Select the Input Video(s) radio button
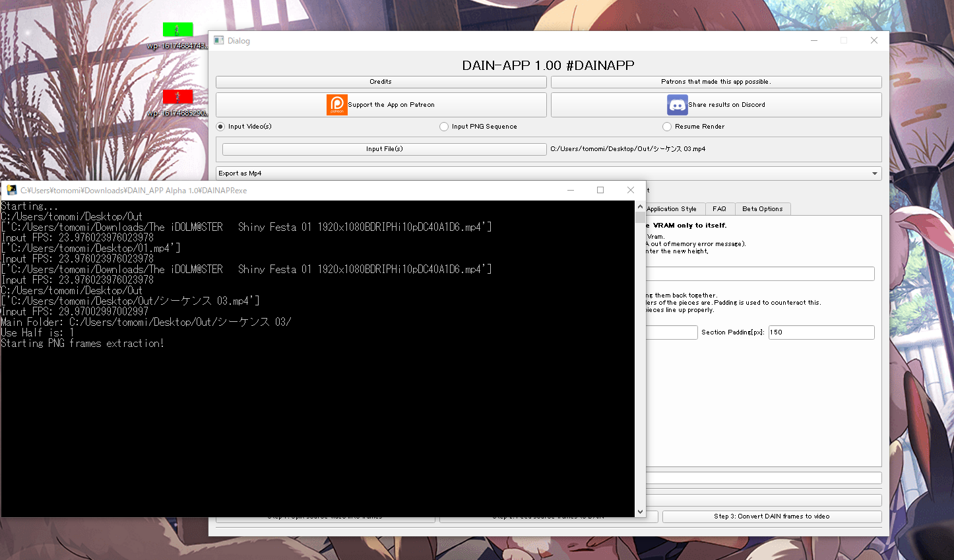The width and height of the screenshot is (954, 560). click(221, 127)
